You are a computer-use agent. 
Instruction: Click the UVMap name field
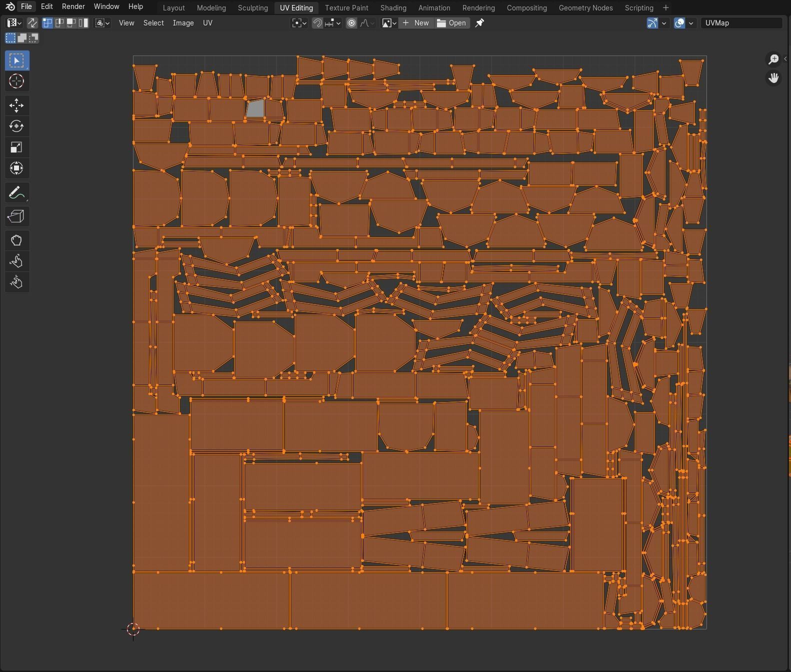[741, 23]
